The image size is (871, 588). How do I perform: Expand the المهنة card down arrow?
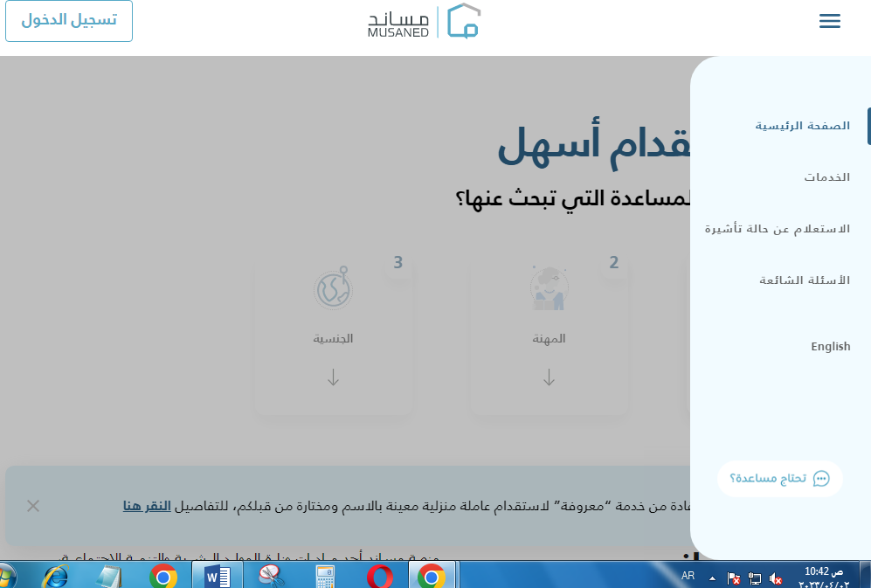tap(549, 378)
